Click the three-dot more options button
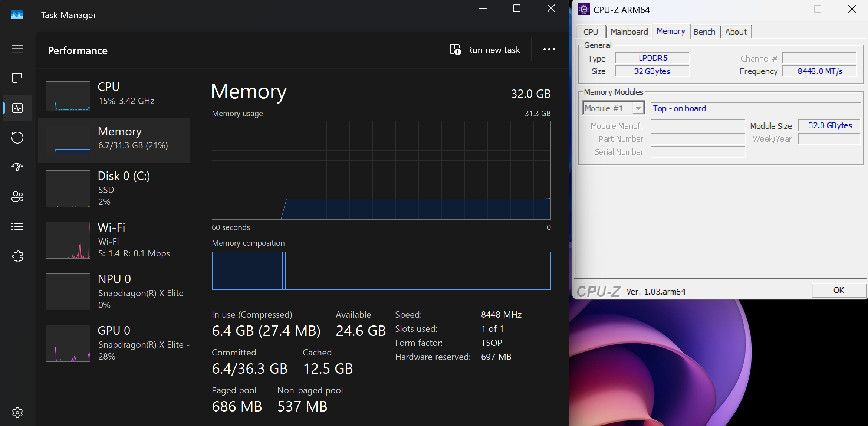 (x=549, y=50)
